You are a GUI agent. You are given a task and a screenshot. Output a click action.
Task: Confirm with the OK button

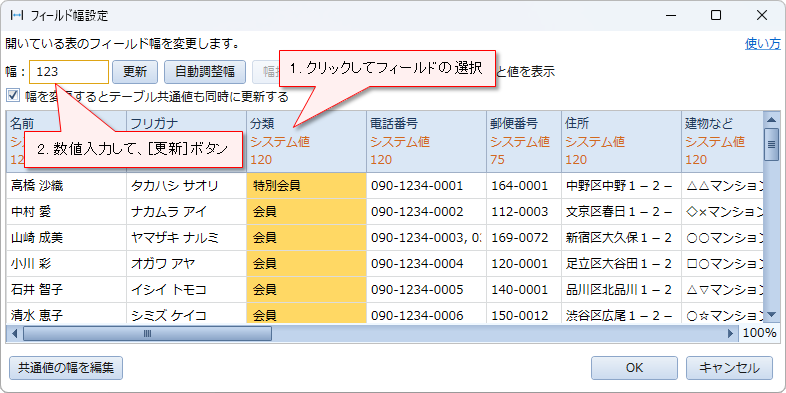point(634,368)
